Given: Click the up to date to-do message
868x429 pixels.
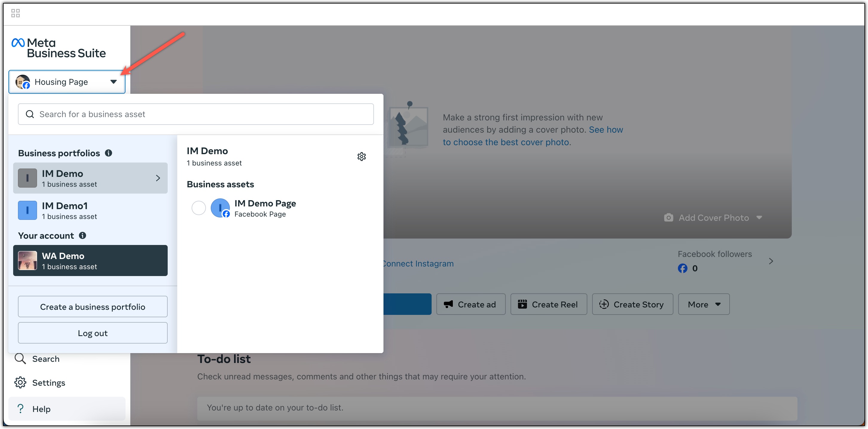Looking at the screenshot, I should point(275,408).
